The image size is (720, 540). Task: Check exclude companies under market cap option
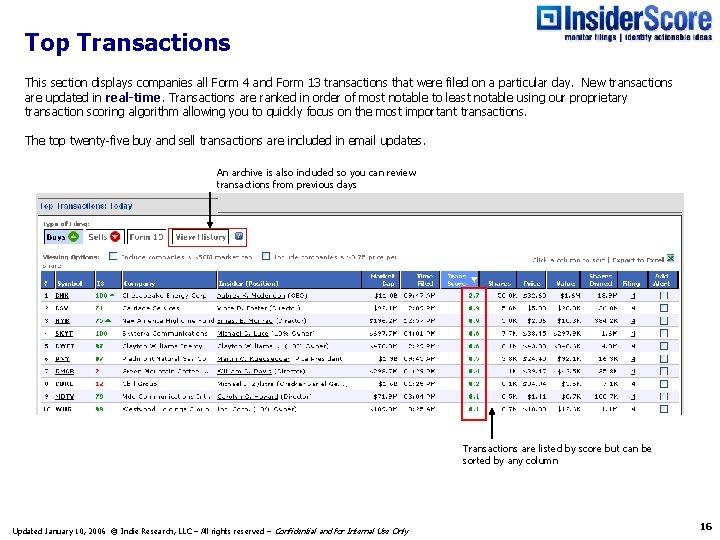point(113,256)
